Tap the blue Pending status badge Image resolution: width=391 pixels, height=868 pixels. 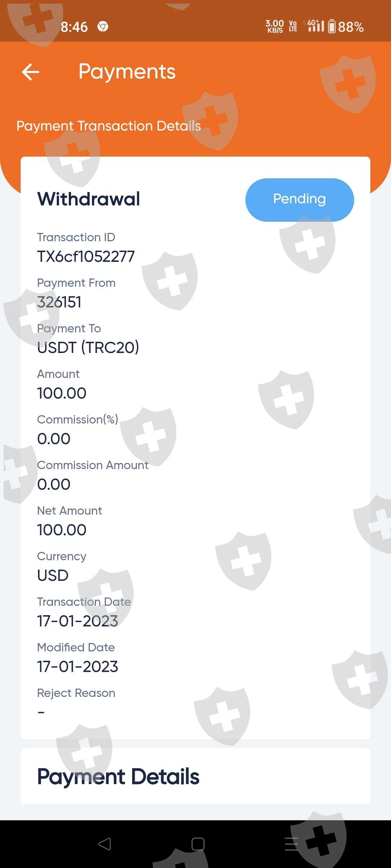pos(299,200)
